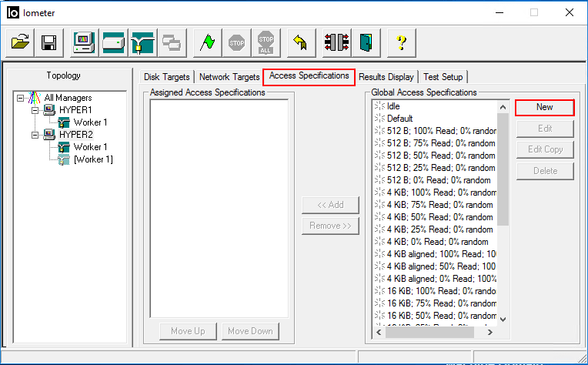This screenshot has height=365, width=588.
Task: Open the Access Specifications tab
Action: pos(309,76)
